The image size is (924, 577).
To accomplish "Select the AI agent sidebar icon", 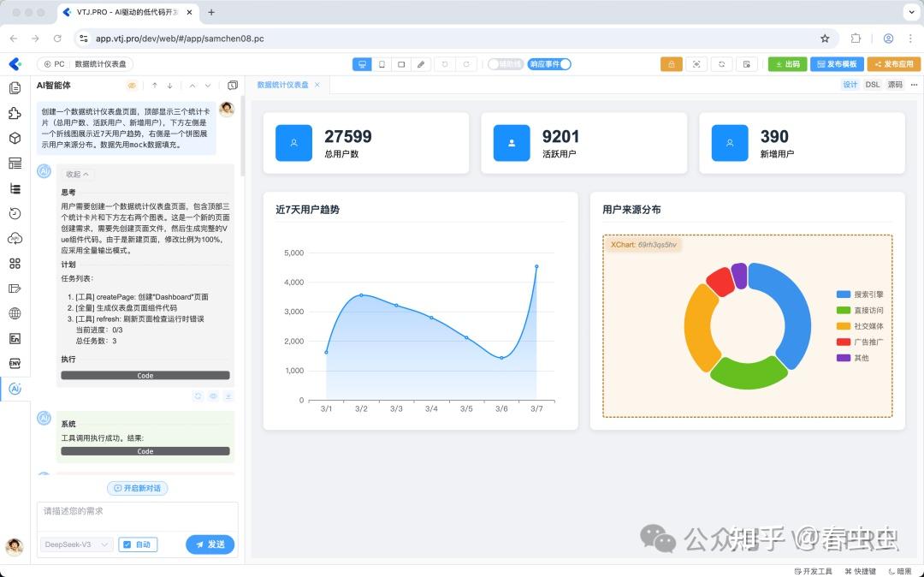I will (15, 389).
